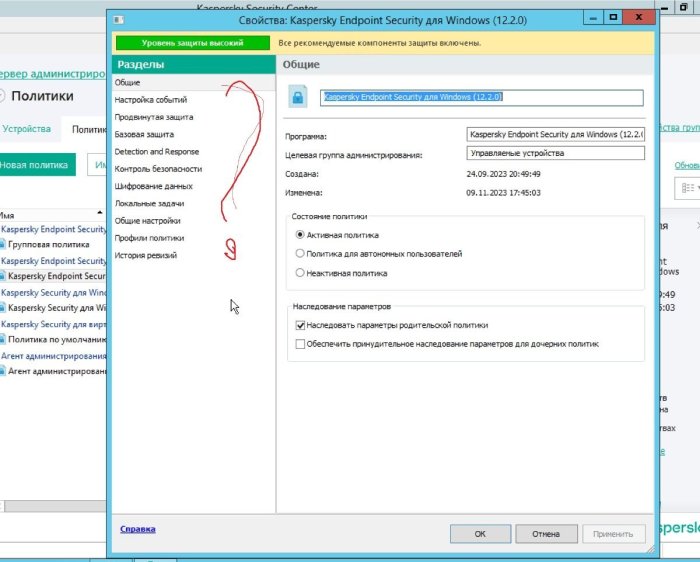
Task: Open the Шифрование данных section
Action: (153, 186)
